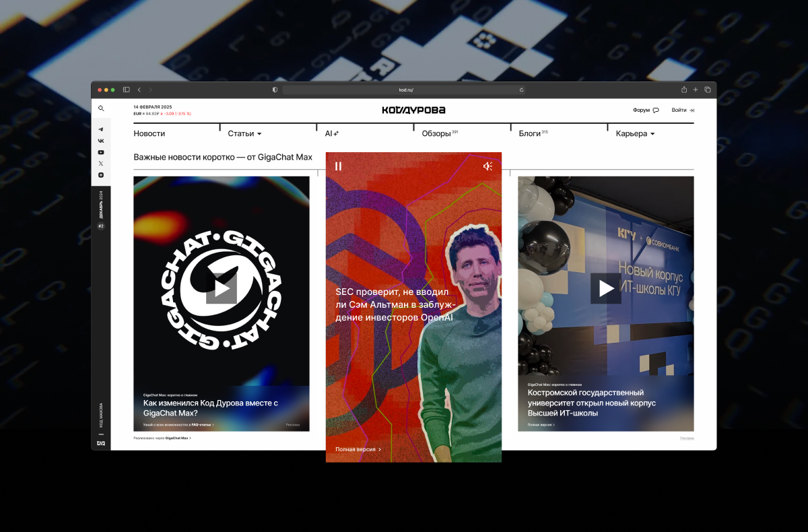Mute sound on the center story
Image resolution: width=808 pixels, height=532 pixels.
click(487, 166)
